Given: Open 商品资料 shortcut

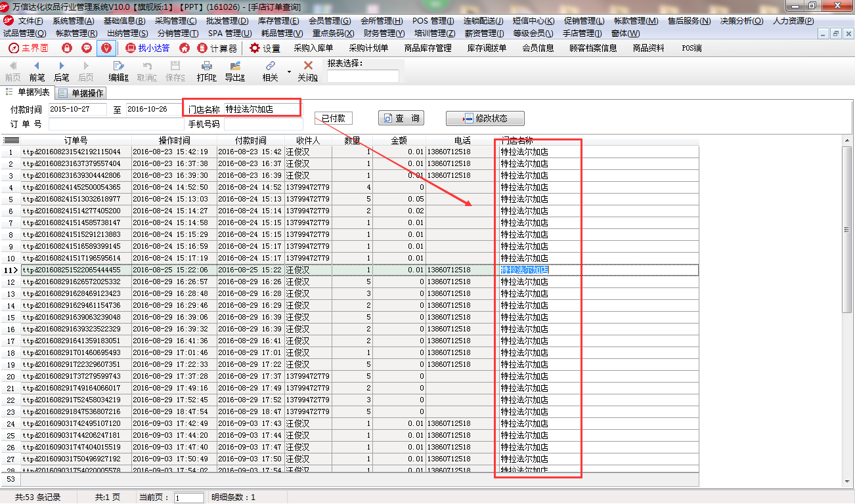Looking at the screenshot, I should pos(648,48).
